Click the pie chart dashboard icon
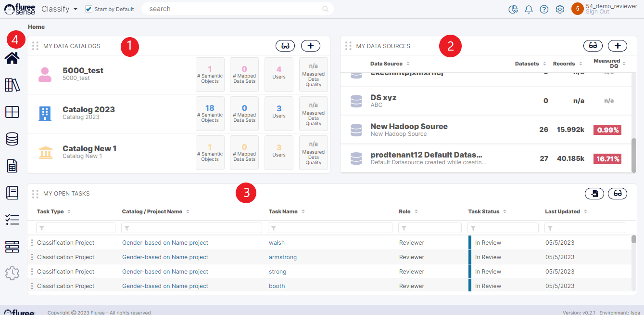Image resolution: width=644 pixels, height=315 pixels. (x=513, y=9)
